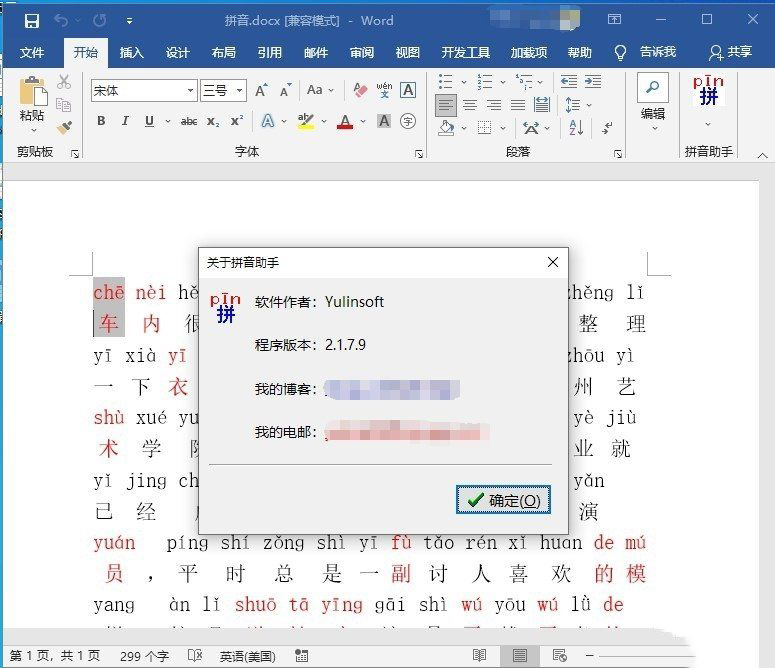Open the 文件 menu tab
The image size is (775, 668).
[x=32, y=52]
